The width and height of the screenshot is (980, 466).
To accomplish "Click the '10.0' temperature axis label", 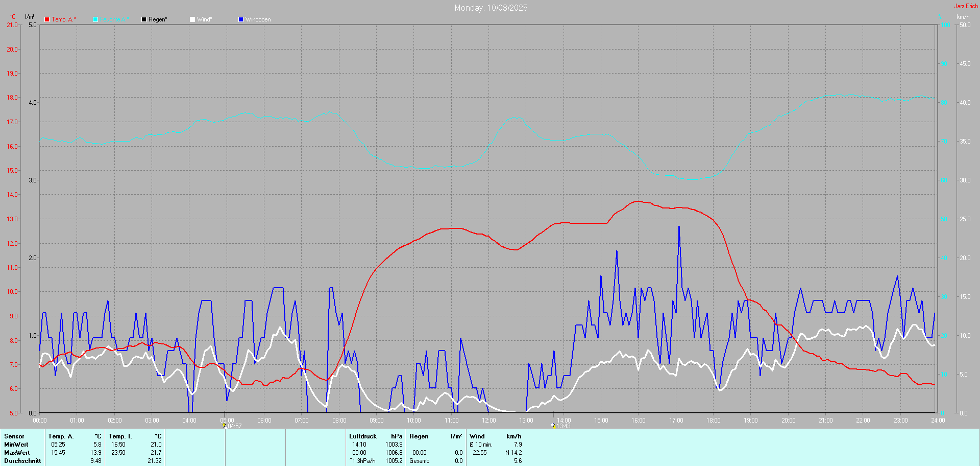I will [x=12, y=292].
